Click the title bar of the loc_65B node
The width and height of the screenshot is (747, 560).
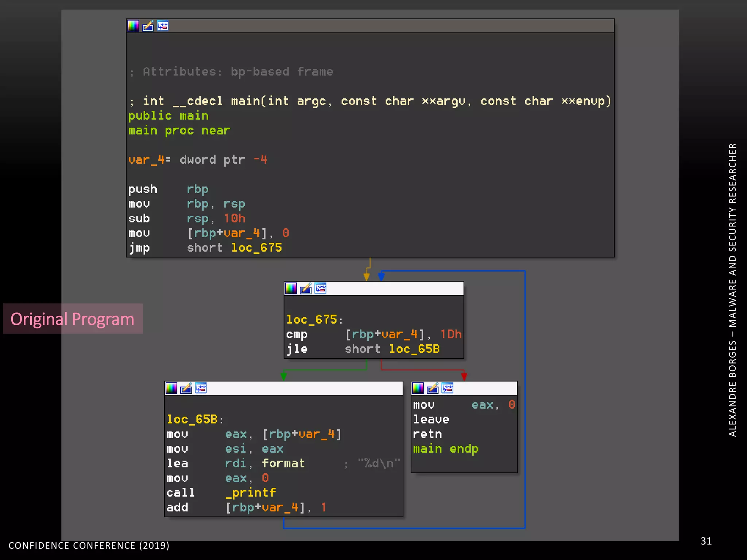(284, 388)
